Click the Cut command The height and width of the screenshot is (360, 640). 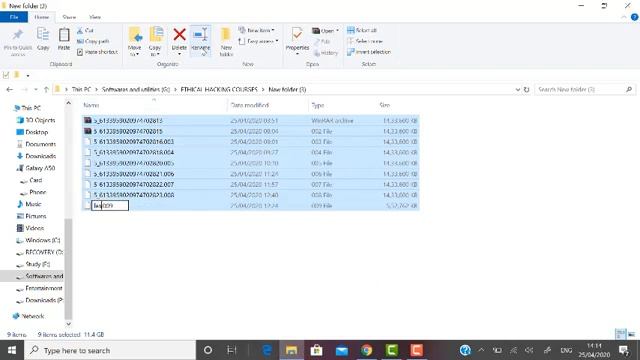click(x=85, y=31)
